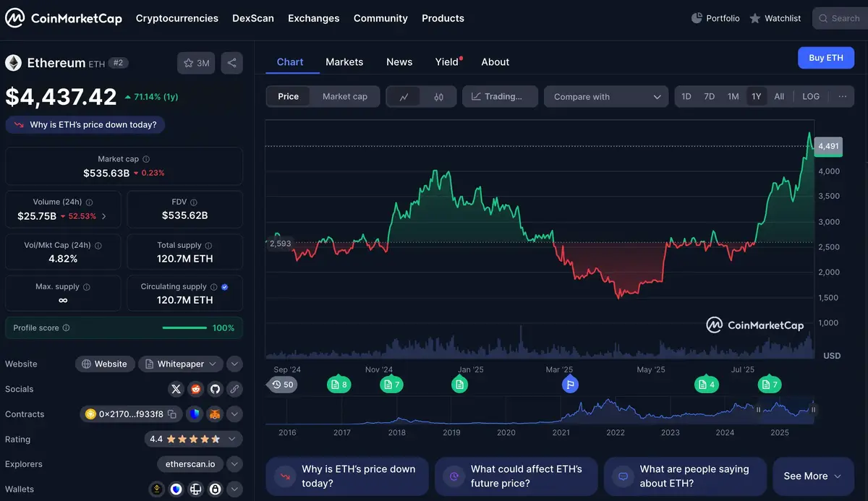Click the Profile score progress bar

click(184, 327)
